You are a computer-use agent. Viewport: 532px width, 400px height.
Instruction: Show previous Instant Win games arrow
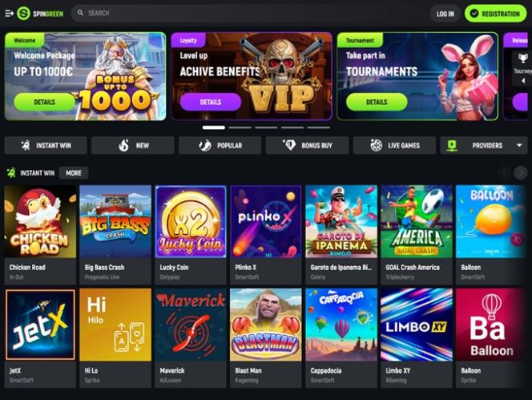click(505, 173)
